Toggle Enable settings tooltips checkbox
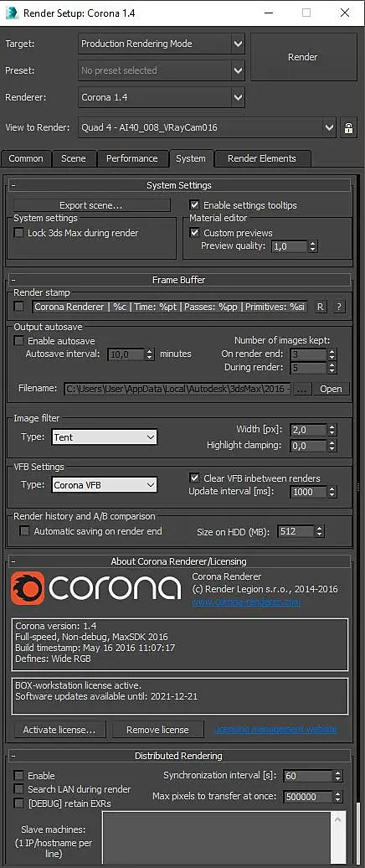 click(x=194, y=204)
